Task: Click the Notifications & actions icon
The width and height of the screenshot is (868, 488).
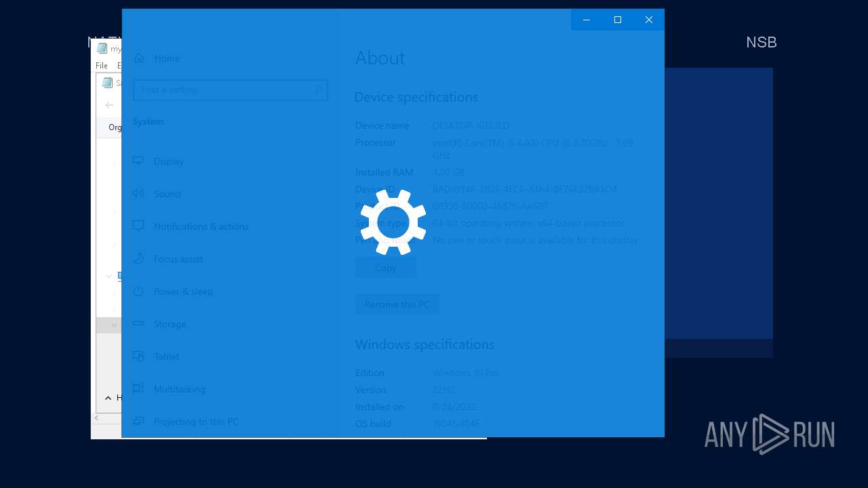Action: point(138,226)
